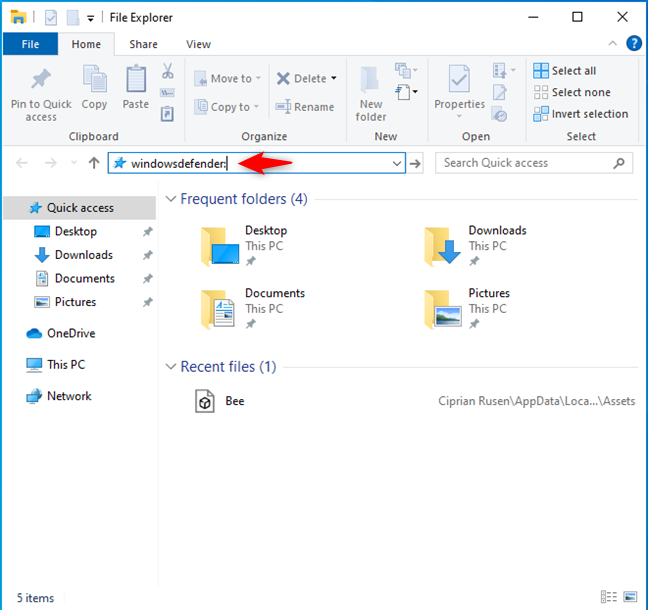Switch to Large icons view in status bar

pyautogui.click(x=630, y=597)
